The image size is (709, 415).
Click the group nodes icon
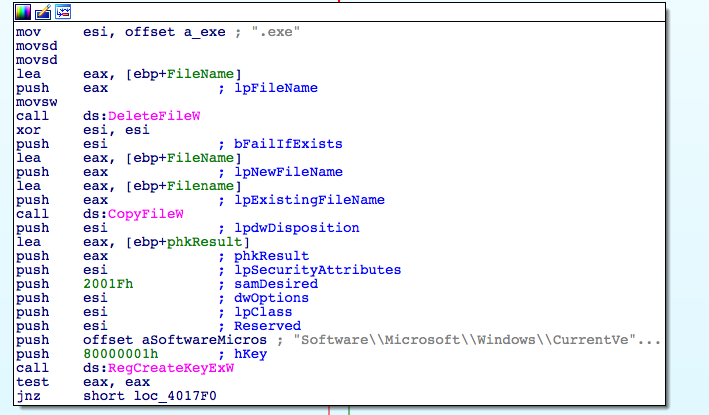tap(63, 13)
